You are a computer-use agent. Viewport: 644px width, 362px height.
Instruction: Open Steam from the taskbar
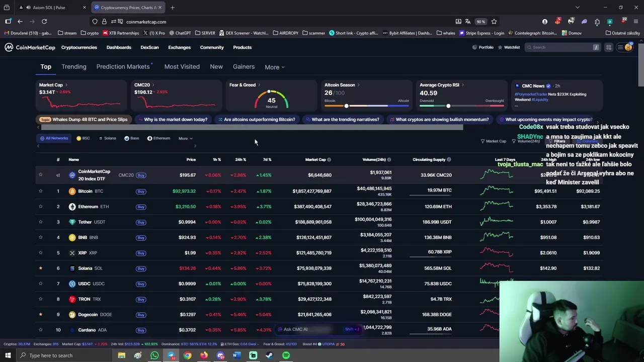269,355
